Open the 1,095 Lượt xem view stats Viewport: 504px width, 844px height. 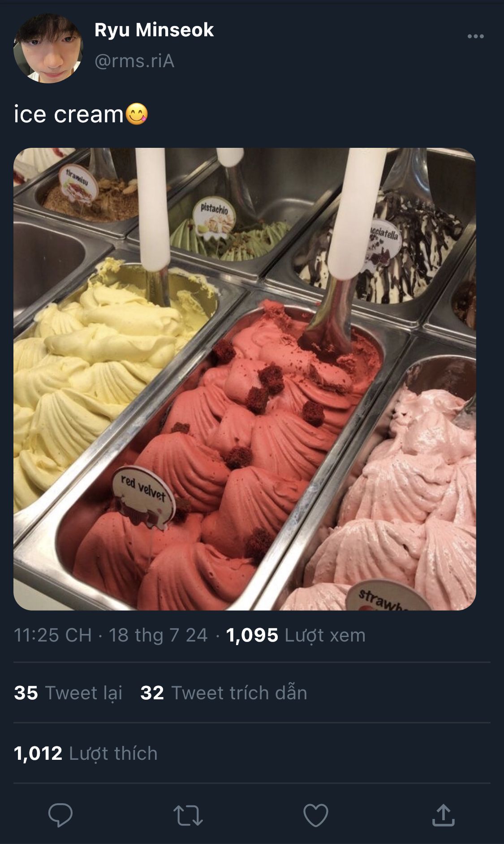pyautogui.click(x=296, y=635)
